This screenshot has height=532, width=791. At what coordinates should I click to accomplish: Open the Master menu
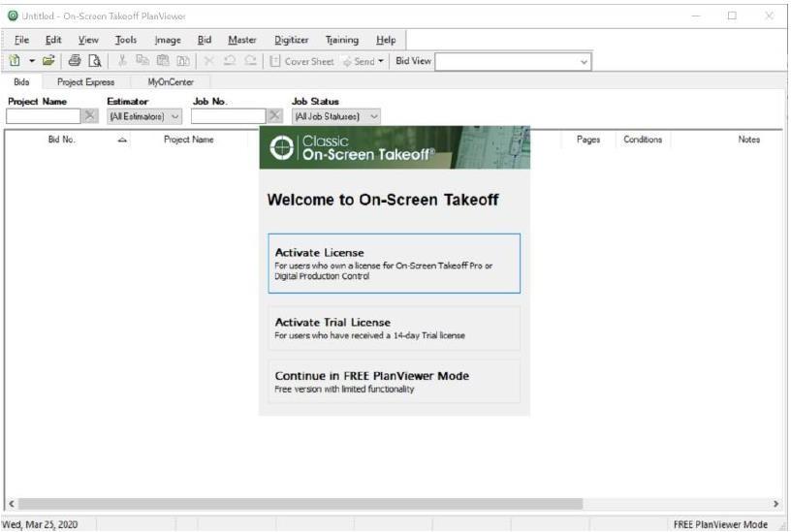[242, 40]
